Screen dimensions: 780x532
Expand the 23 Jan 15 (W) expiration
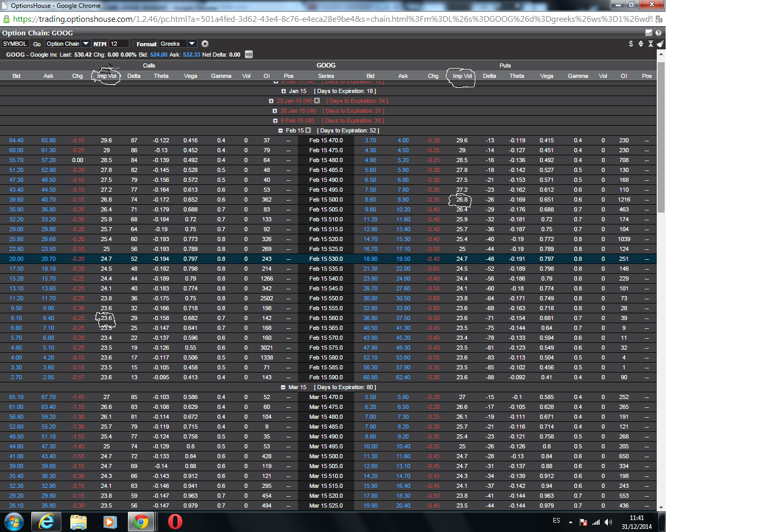pos(271,101)
